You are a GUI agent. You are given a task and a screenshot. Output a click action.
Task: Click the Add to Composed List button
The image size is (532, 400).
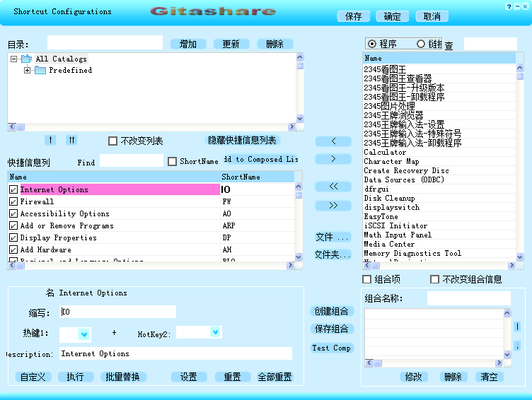[260, 159]
